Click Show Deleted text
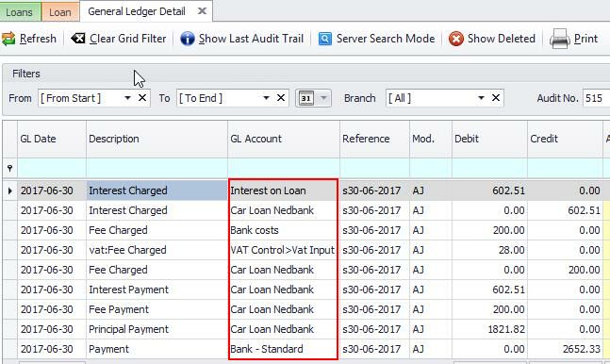This screenshot has width=610, height=364. (x=502, y=39)
